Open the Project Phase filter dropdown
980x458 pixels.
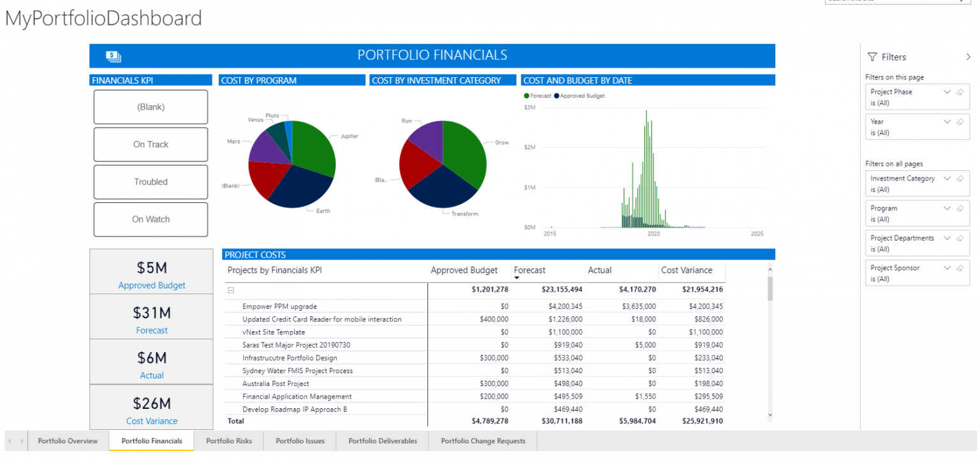[947, 92]
